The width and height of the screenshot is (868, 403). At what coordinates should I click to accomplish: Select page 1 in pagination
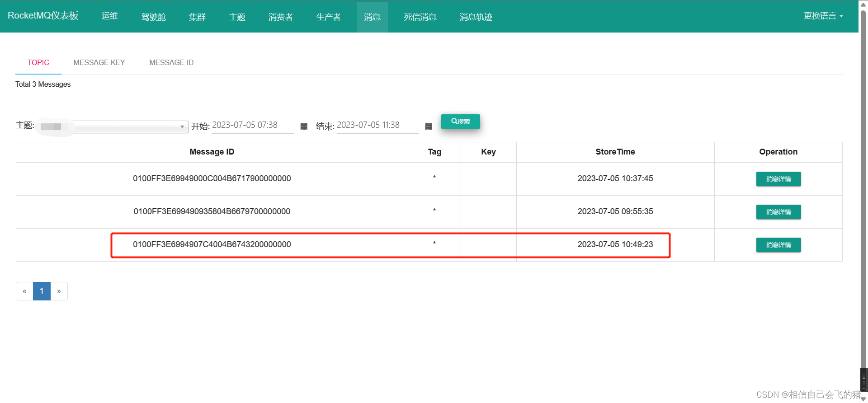pyautogui.click(x=42, y=291)
